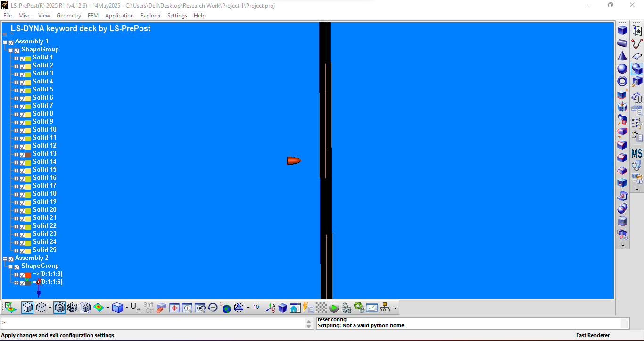Uncheck the Solid 1 visibility checkbox
Screen dimensions: 644x341
click(x=22, y=58)
